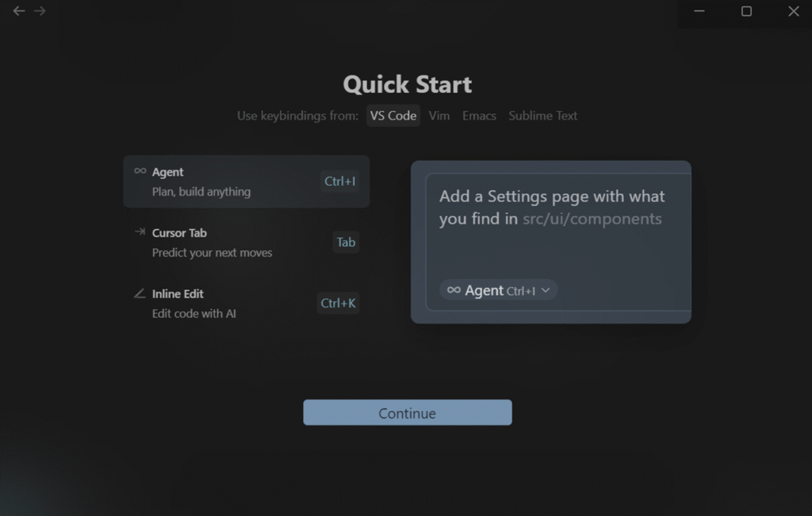The width and height of the screenshot is (812, 516).
Task: Click the infinity icon beside Agent feature
Action: pyautogui.click(x=140, y=171)
